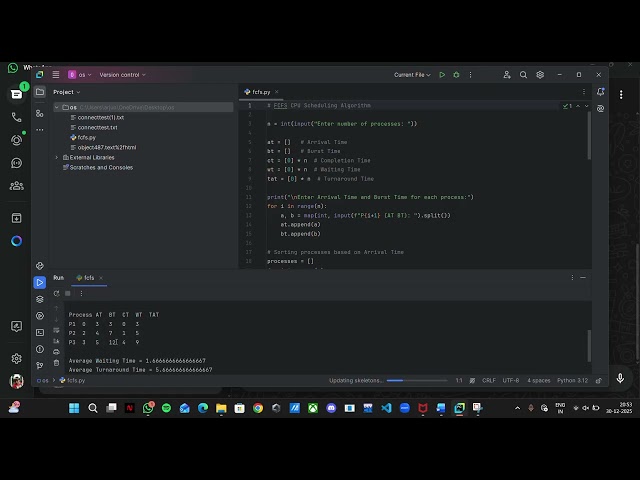Toggle soft-wrap in Run console

pyautogui.click(x=56, y=330)
